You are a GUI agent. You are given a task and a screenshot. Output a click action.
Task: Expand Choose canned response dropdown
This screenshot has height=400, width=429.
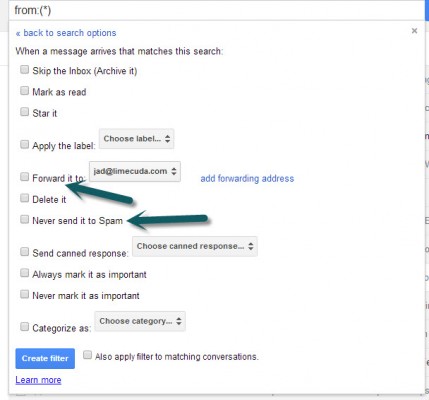point(195,246)
